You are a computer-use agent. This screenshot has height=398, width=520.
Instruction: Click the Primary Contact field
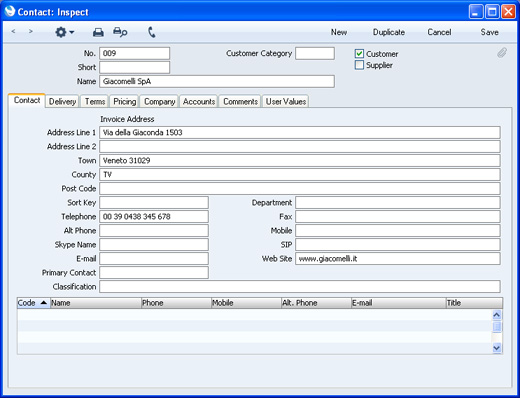[154, 272]
